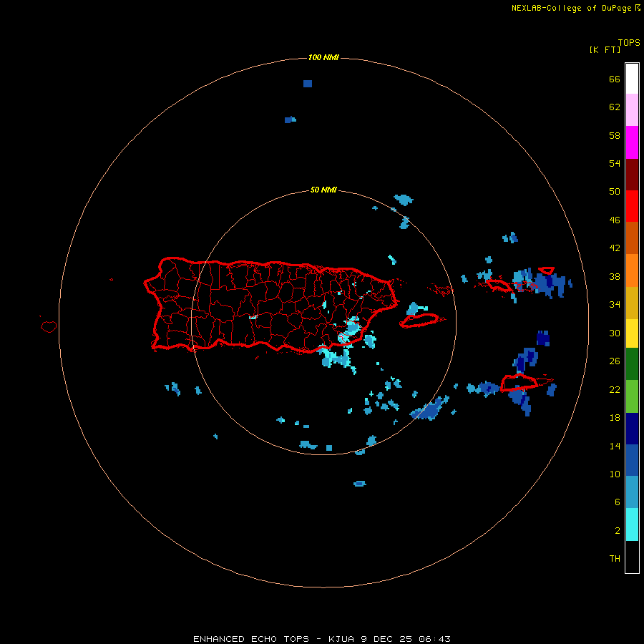The width and height of the screenshot is (644, 644).
Task: Click the "50" legend value
Action: pyautogui.click(x=615, y=191)
